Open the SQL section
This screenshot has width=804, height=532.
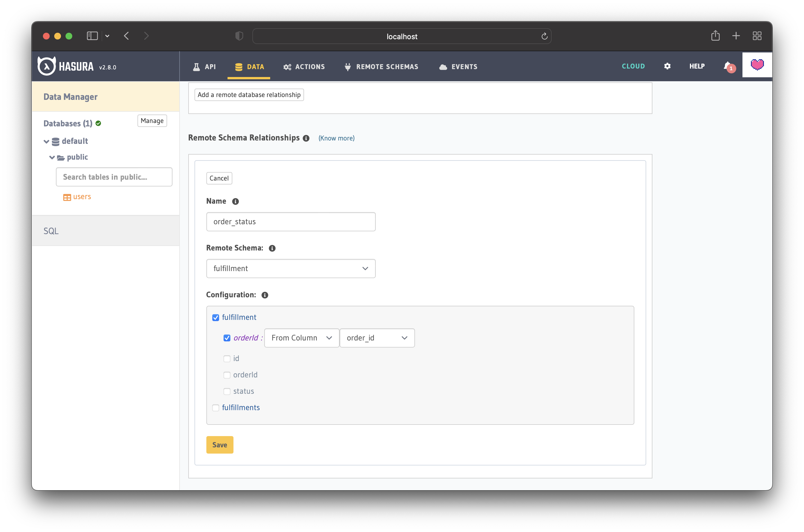51,231
